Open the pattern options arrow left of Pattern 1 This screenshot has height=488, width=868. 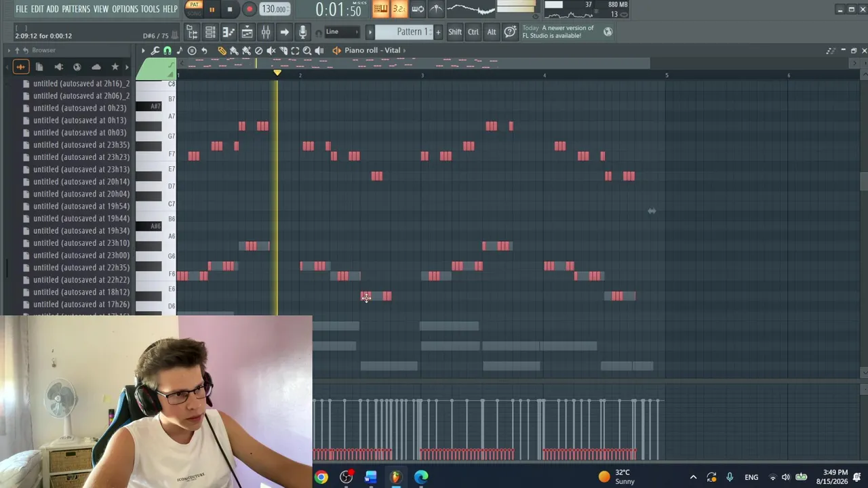coord(370,32)
